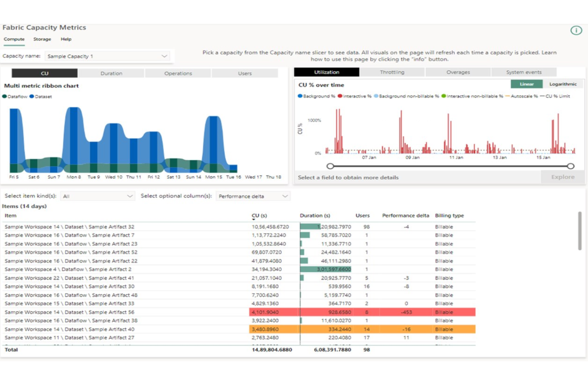
Task: Click the items table vertical scrollbar
Action: pos(580,231)
